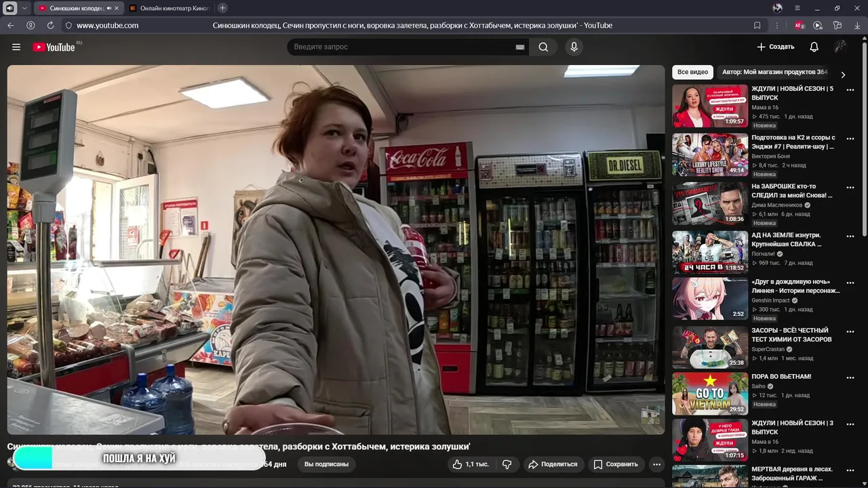Viewport: 868px width, 488px height.
Task: Open the На ЗАБРОШКЕ thumbnail
Action: click(x=710, y=203)
